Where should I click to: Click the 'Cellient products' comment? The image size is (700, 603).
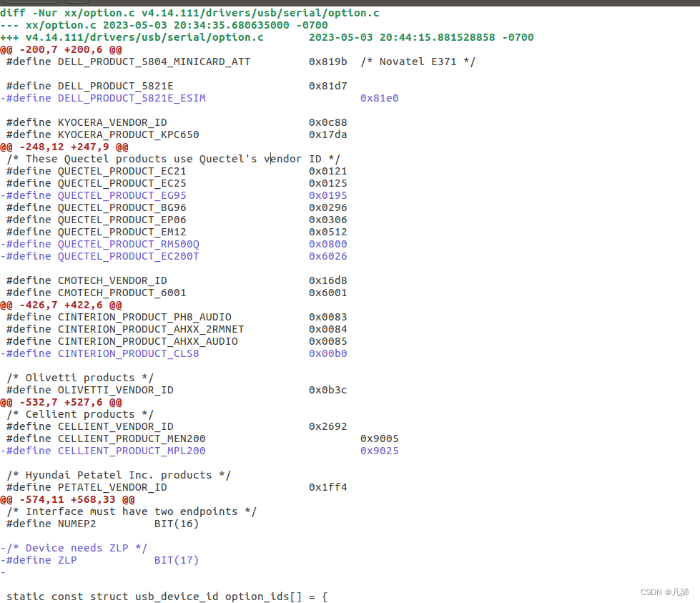[80, 414]
